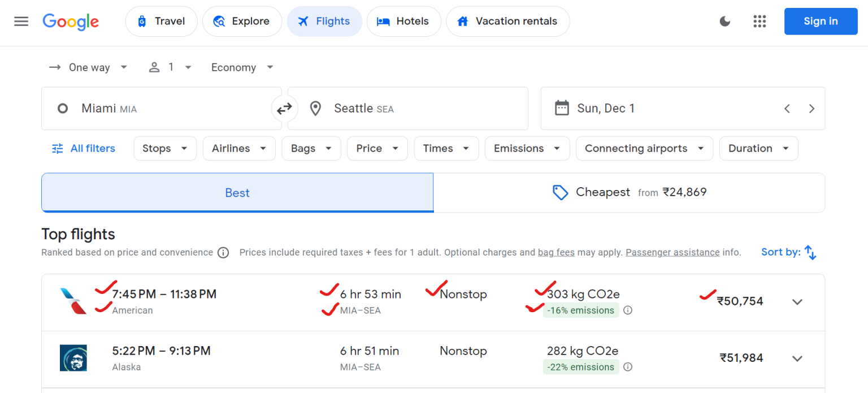
Task: Open the main hamburger menu
Action: click(x=21, y=21)
